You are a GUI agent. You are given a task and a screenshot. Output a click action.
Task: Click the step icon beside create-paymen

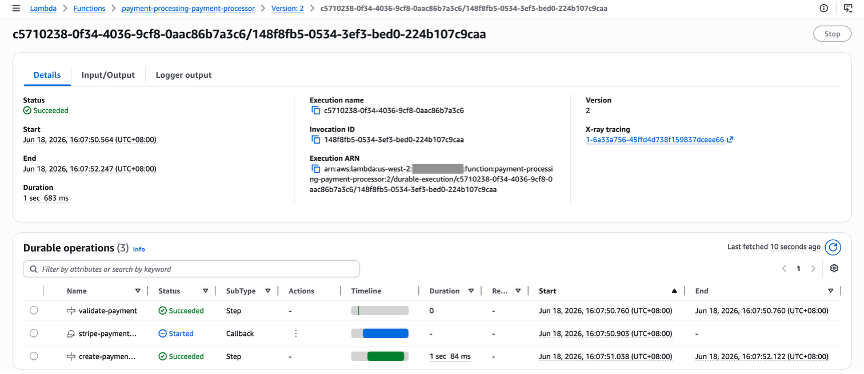pyautogui.click(x=71, y=356)
